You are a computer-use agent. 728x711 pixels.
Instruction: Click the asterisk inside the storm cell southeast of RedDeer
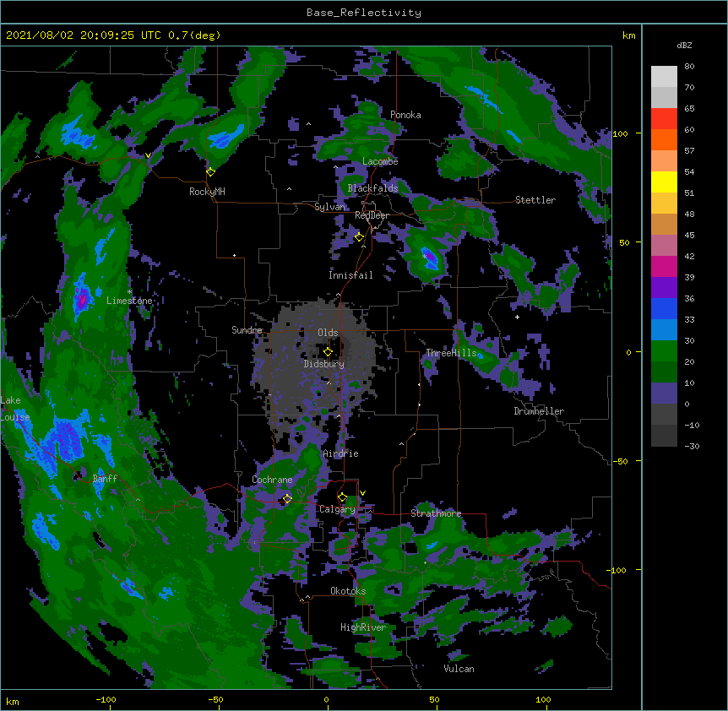(x=424, y=256)
